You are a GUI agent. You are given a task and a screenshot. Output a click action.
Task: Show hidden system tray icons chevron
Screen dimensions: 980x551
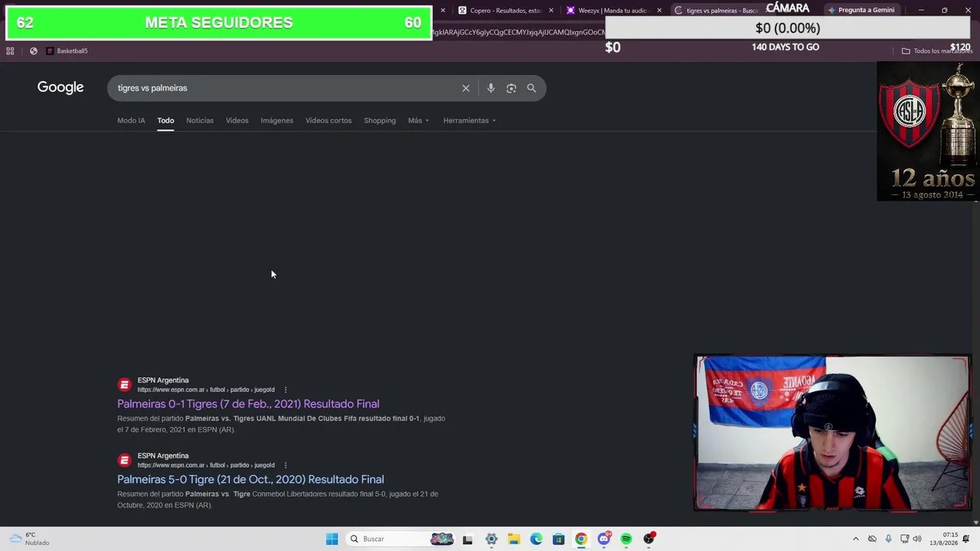click(856, 539)
